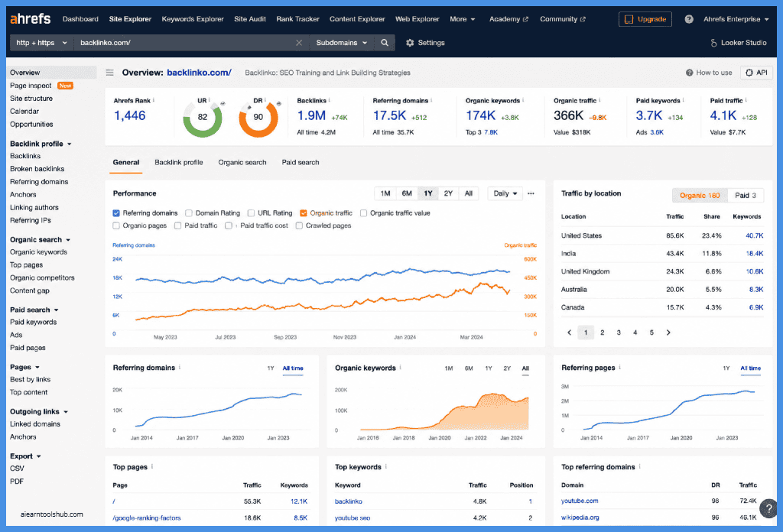
Task: Open the API button
Action: point(756,73)
